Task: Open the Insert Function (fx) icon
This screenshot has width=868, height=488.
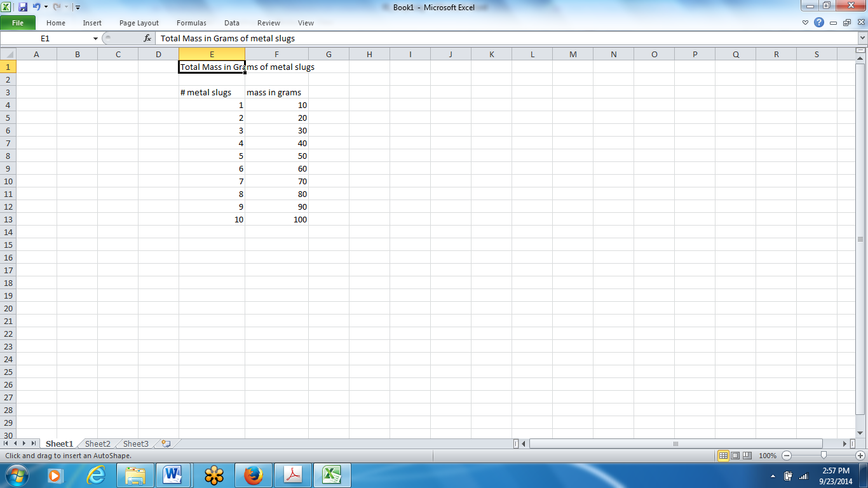Action: click(x=147, y=37)
